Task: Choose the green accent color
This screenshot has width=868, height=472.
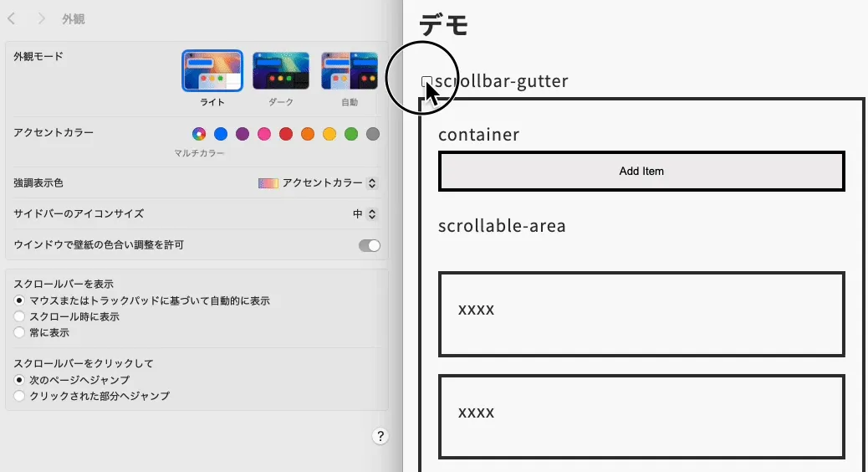Action: click(351, 134)
